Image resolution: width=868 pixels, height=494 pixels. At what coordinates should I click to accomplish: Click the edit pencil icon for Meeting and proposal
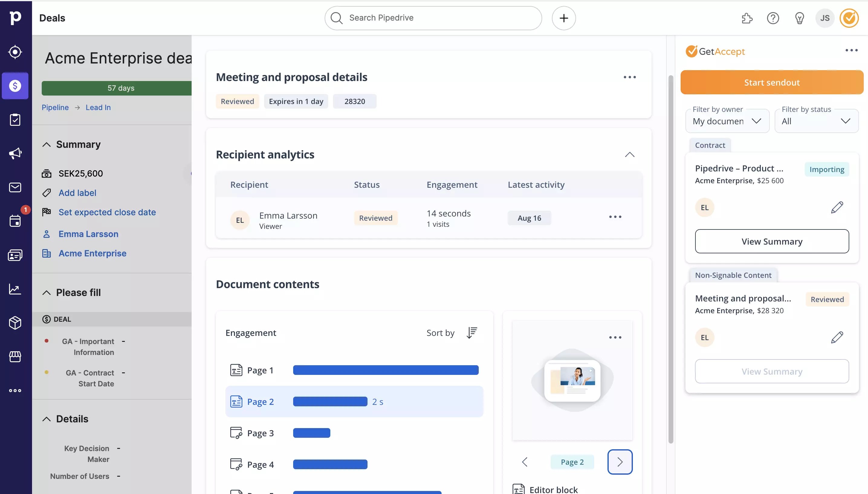coord(836,337)
